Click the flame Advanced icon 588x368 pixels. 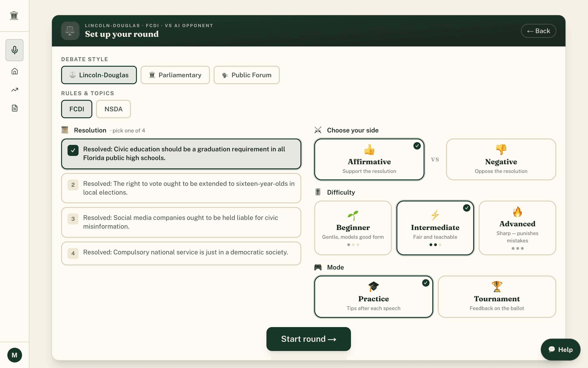pos(517,212)
